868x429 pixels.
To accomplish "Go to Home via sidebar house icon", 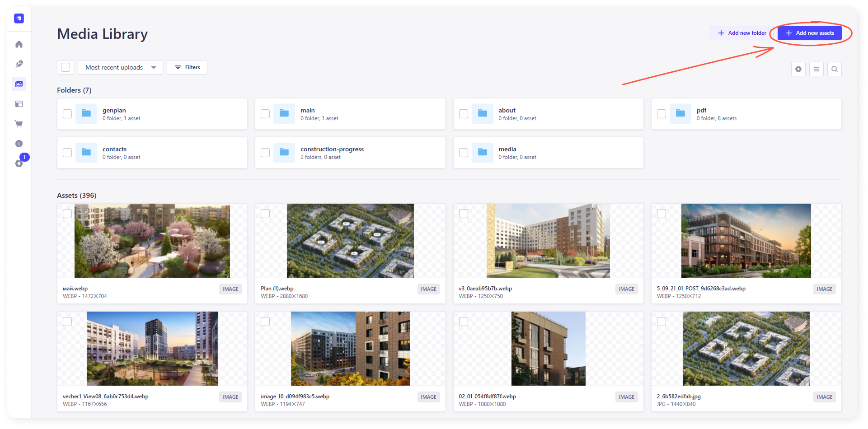I will 19,44.
